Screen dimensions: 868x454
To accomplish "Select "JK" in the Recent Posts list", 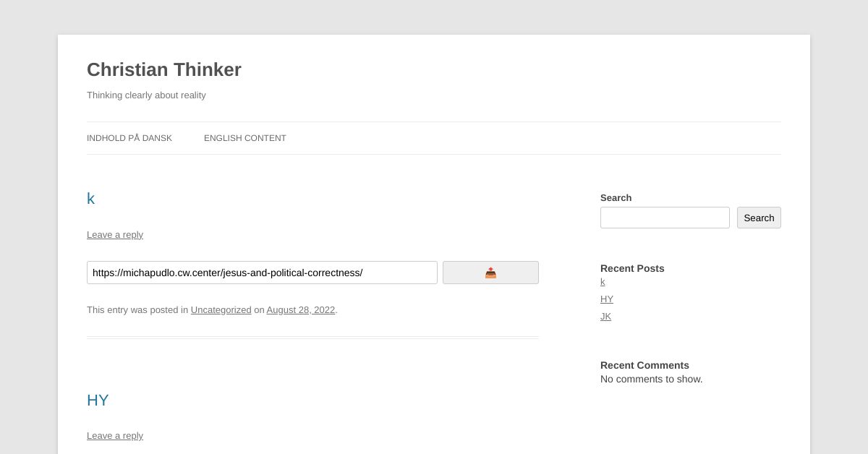I will (605, 317).
